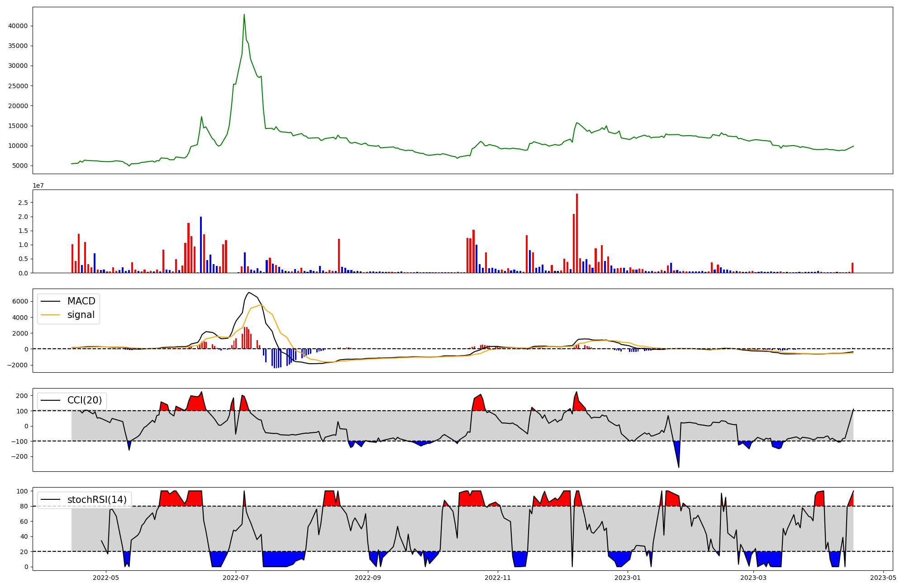Click the tallest blue volume bar
The width and height of the screenshot is (905, 588).
(201, 245)
